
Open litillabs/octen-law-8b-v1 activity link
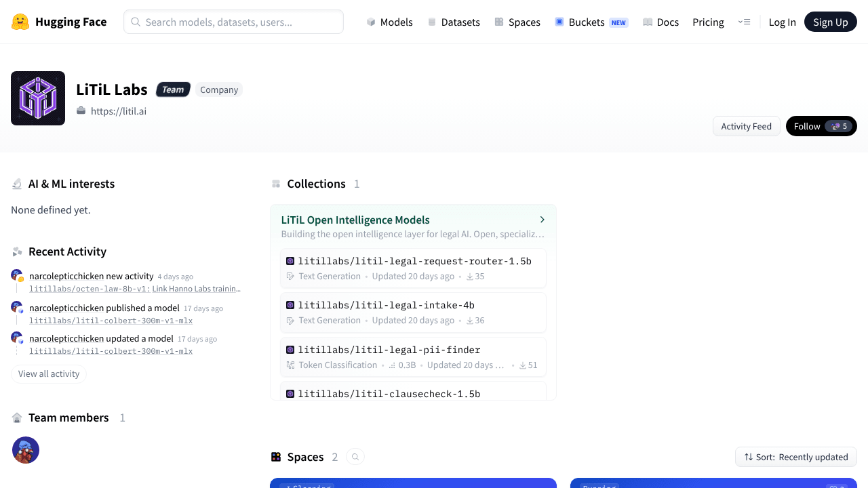[x=135, y=289]
